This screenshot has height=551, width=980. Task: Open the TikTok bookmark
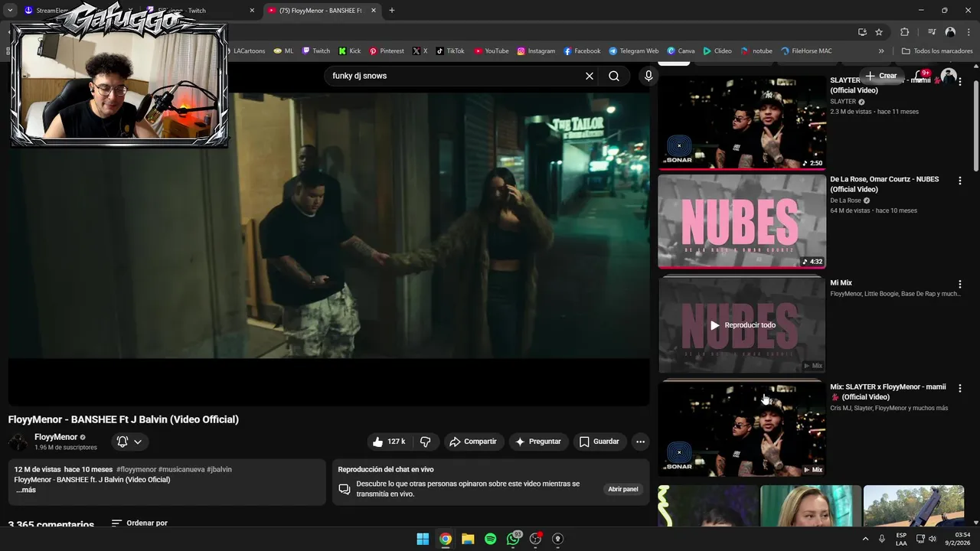[x=450, y=51]
